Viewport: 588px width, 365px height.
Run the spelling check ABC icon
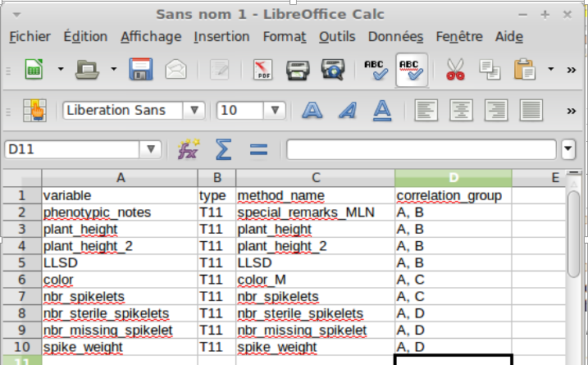point(376,71)
